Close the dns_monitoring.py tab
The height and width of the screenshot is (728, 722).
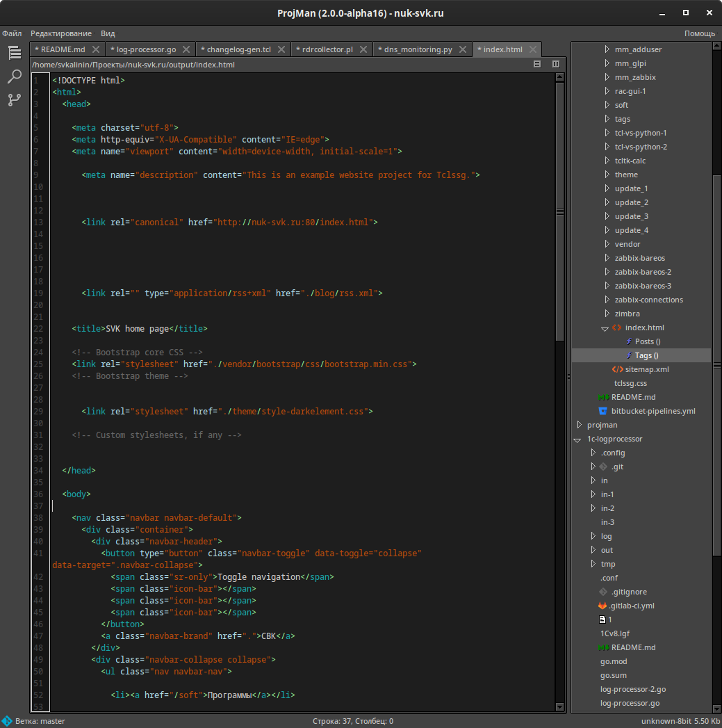click(x=463, y=49)
